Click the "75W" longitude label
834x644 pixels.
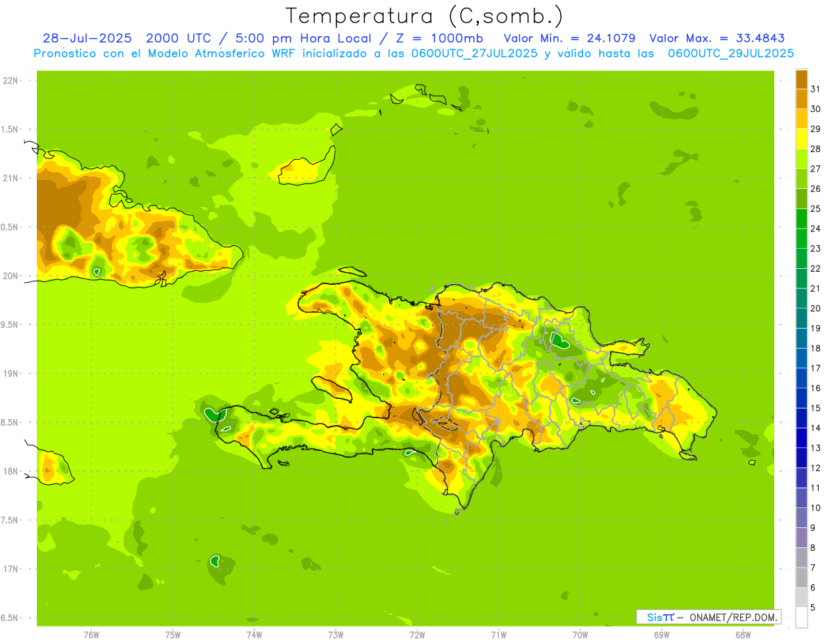coord(173,635)
